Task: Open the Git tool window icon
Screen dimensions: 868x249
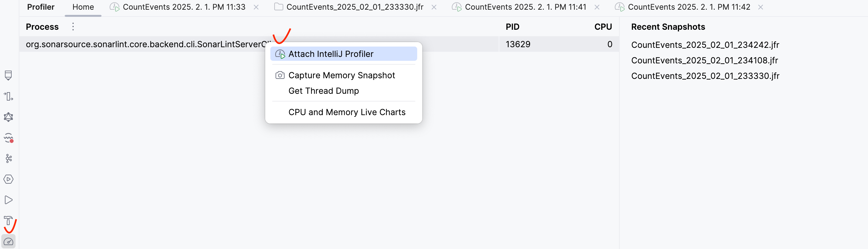Action: [8, 158]
